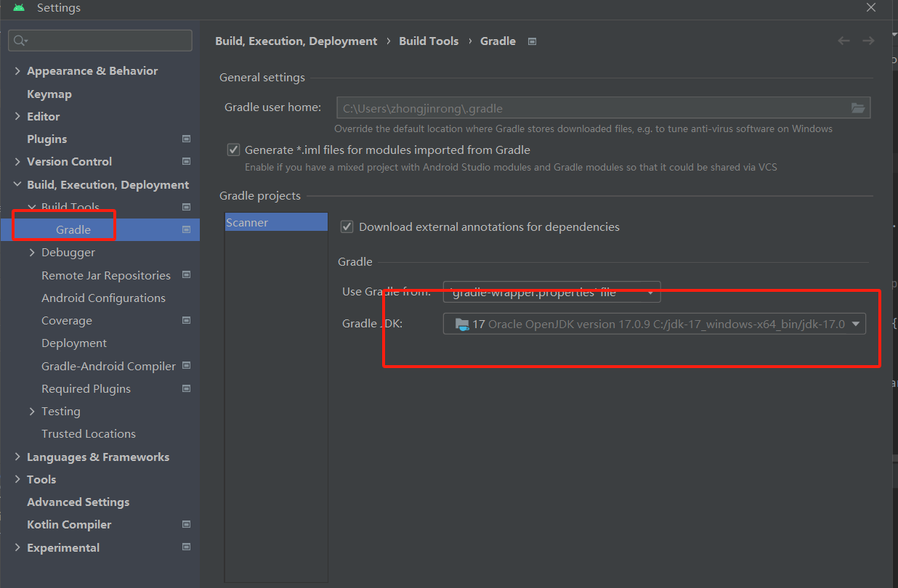Open Deployment settings

click(74, 343)
